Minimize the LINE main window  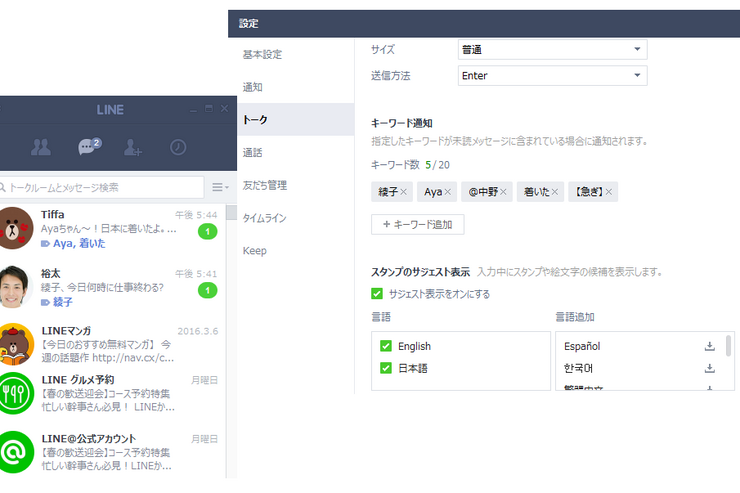193,109
